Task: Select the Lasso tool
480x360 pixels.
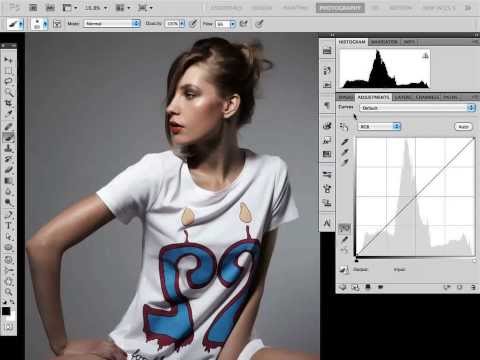Action: coord(8,82)
